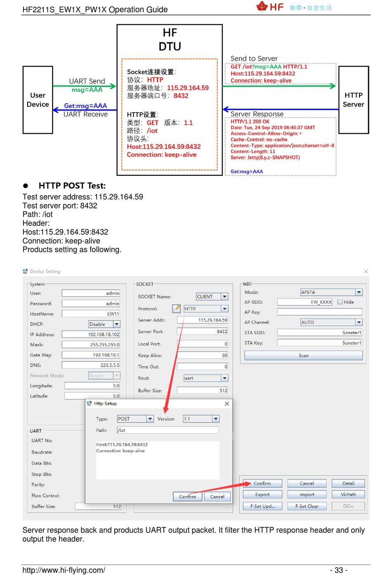Click the F-Set Upd... button
Image resolution: width=392 pixels, height=581 pixels.
262,506
